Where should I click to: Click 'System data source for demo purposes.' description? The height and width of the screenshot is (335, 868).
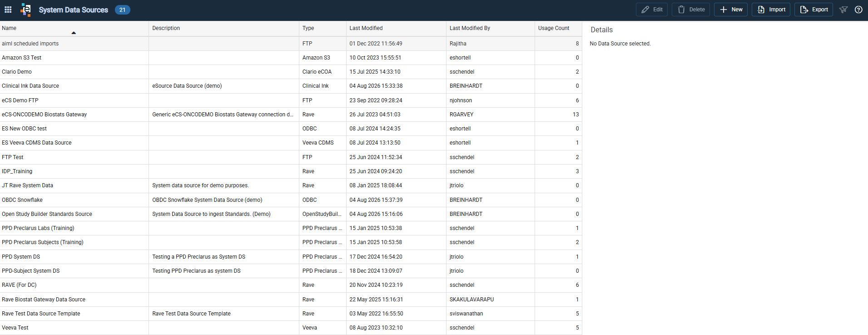(x=200, y=185)
